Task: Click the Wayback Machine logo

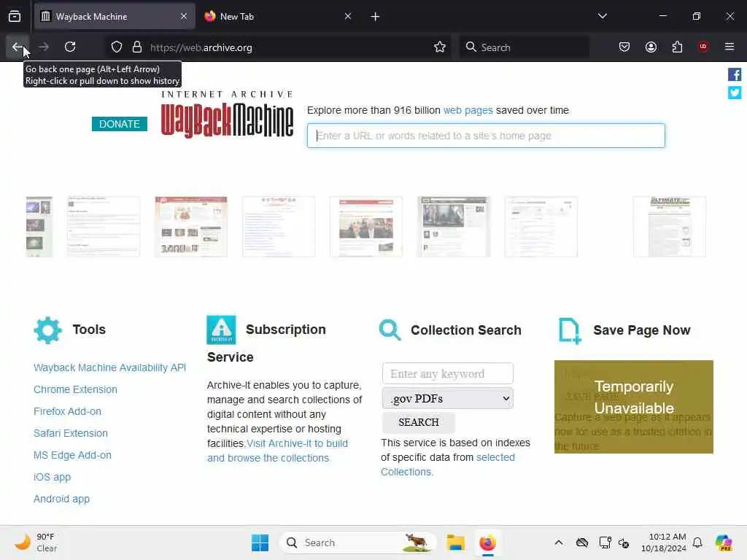Action: (x=228, y=114)
